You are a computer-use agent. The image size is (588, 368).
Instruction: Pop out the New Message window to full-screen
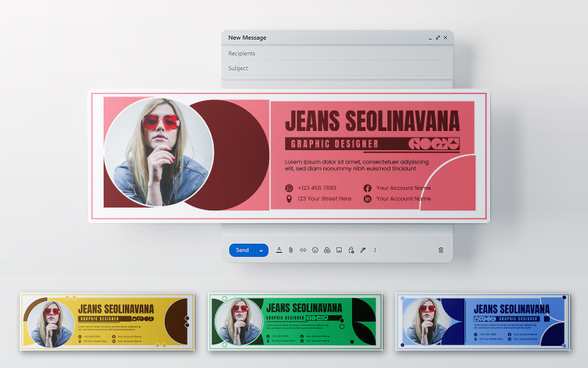pos(437,38)
